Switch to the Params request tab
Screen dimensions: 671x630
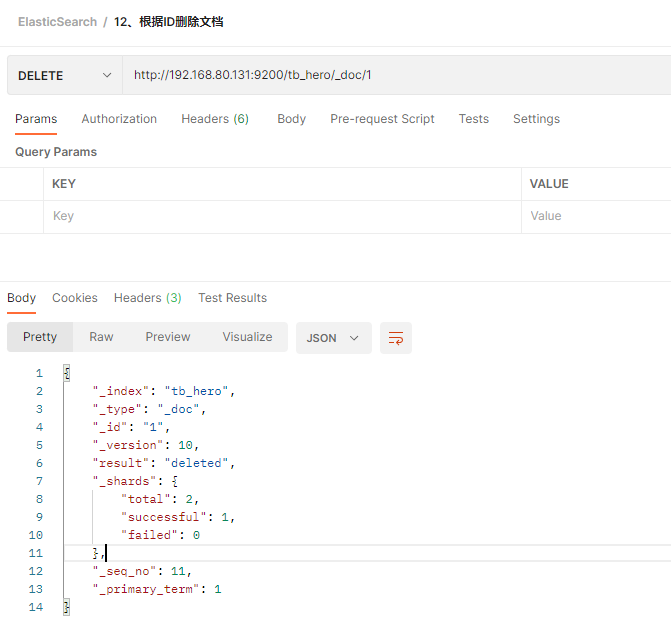point(36,119)
